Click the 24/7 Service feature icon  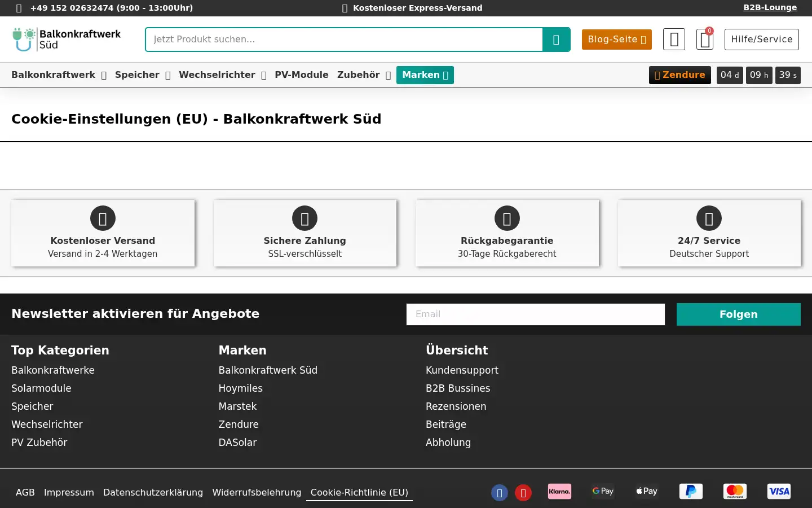coord(709,218)
